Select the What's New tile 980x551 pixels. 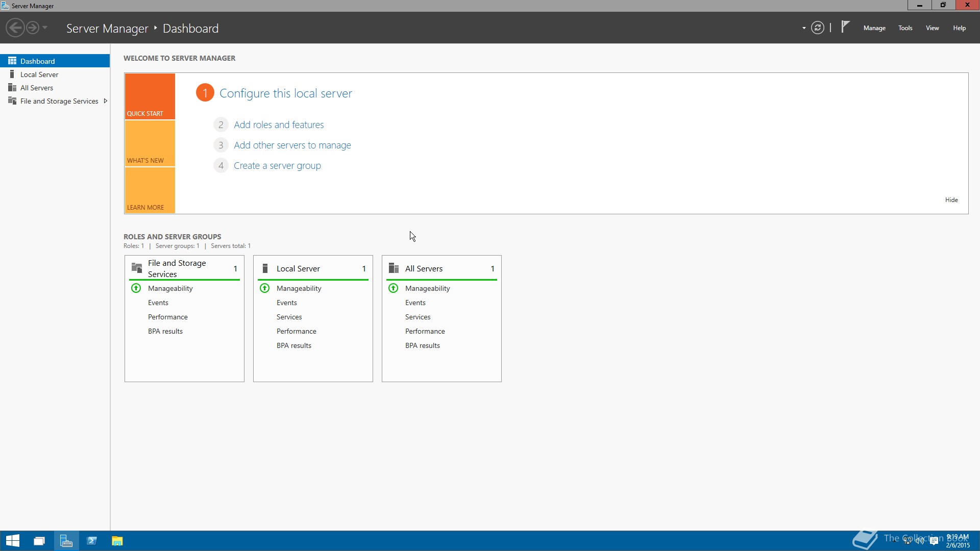[x=150, y=143]
